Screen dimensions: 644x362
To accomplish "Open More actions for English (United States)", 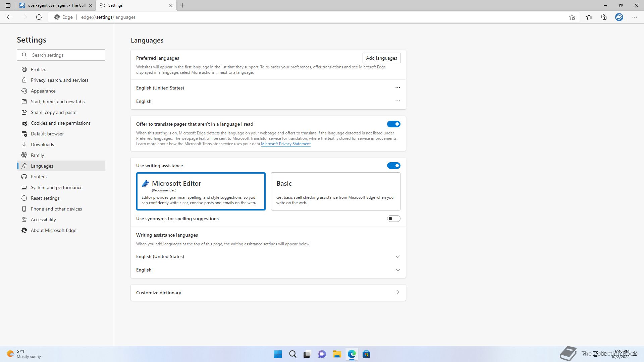I will [397, 87].
